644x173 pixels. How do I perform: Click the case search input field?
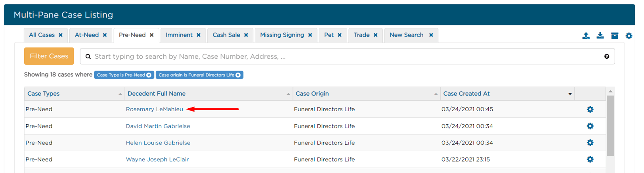tap(345, 57)
